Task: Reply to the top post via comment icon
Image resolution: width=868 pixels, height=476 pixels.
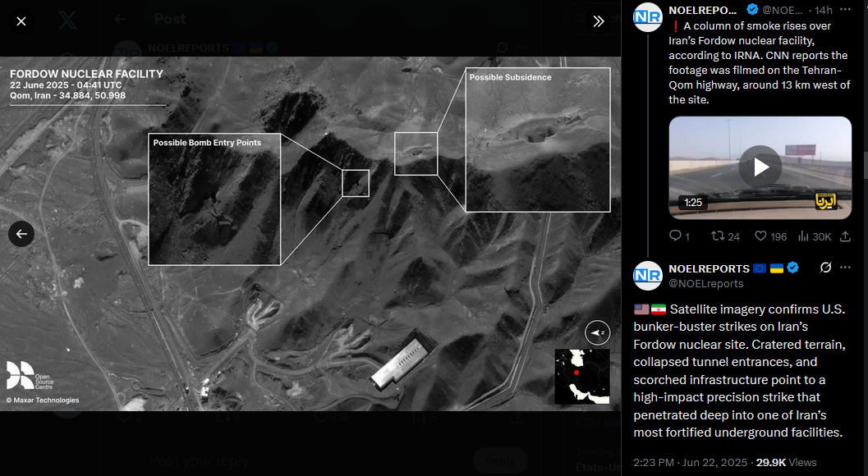Action: (x=680, y=236)
